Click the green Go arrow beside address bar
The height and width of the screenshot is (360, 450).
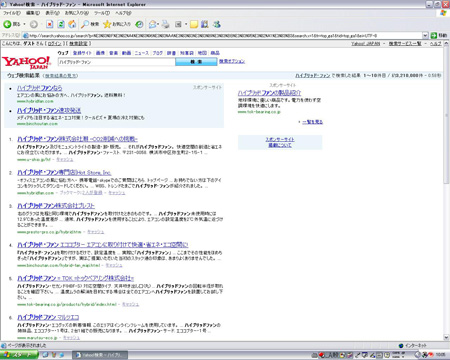click(x=434, y=35)
